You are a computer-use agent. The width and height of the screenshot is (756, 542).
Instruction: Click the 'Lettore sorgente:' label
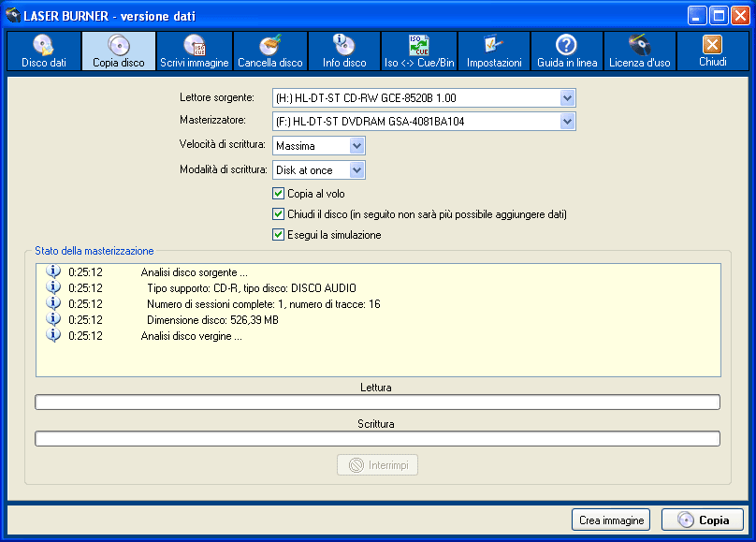(x=217, y=97)
